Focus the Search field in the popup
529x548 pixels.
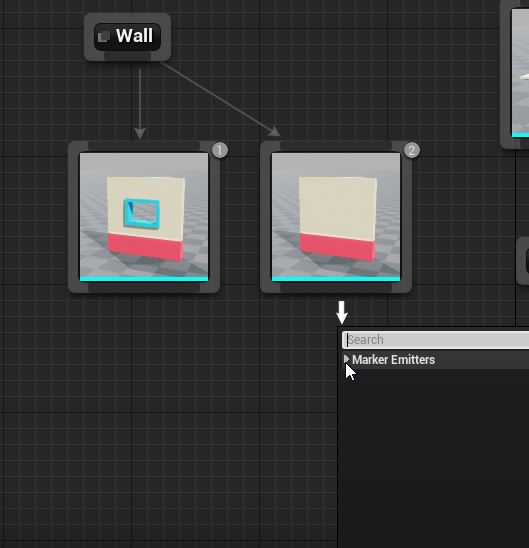point(435,340)
